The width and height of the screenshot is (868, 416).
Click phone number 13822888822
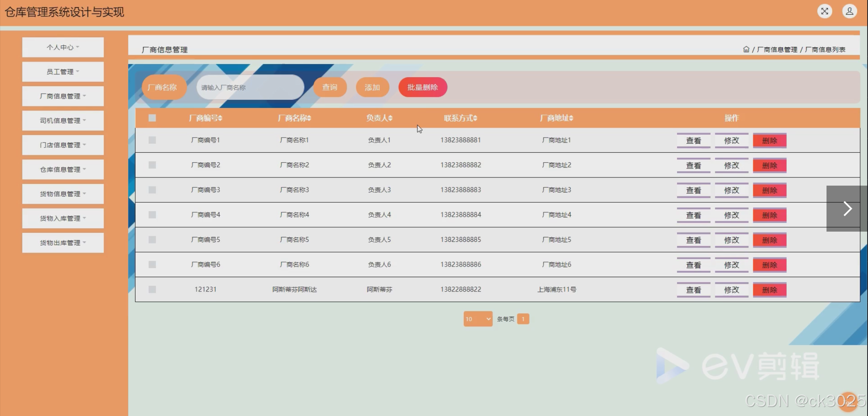point(460,290)
